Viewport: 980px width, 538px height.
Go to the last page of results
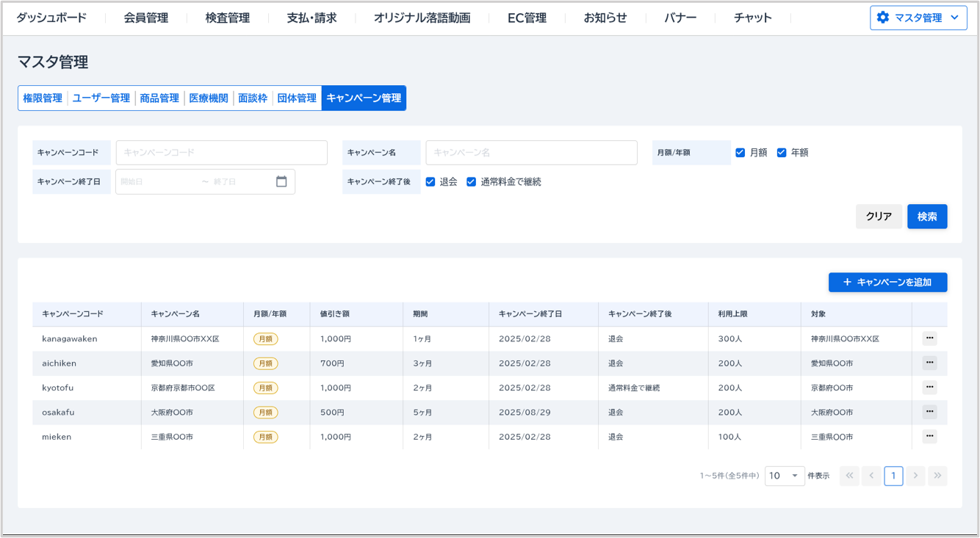pyautogui.click(x=937, y=476)
